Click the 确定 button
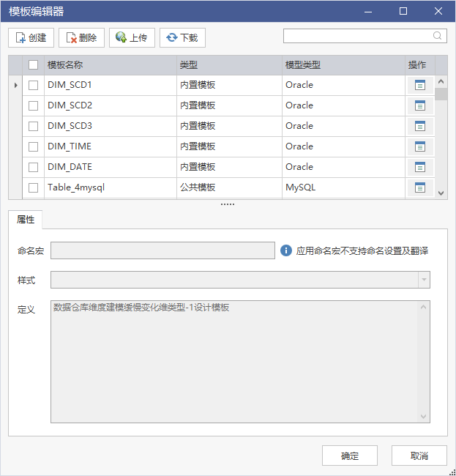 pos(350,455)
